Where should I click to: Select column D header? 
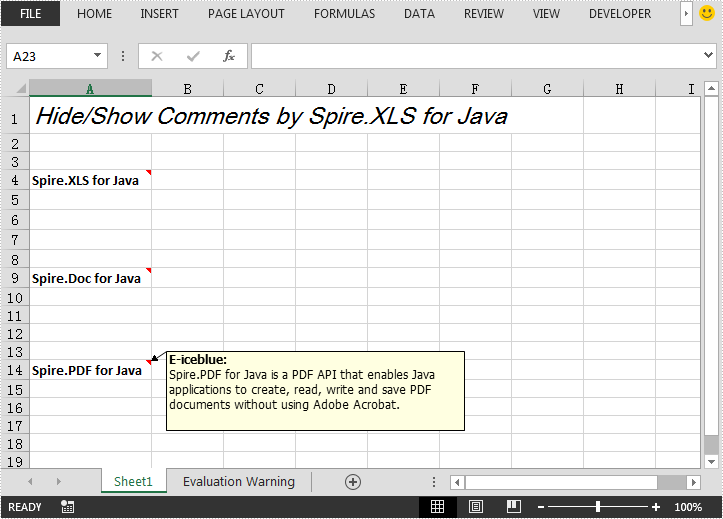(332, 88)
